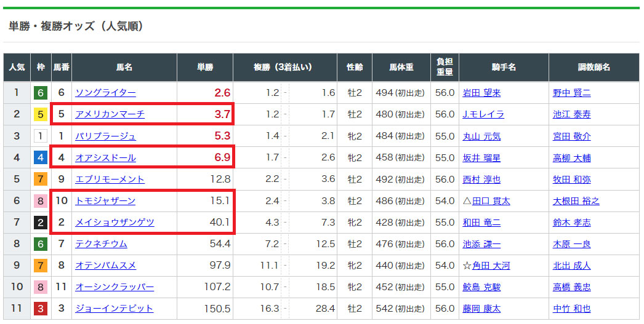The image size is (644, 324).
Task: Open trainer 池江 泰寿 page
Action: [571, 114]
